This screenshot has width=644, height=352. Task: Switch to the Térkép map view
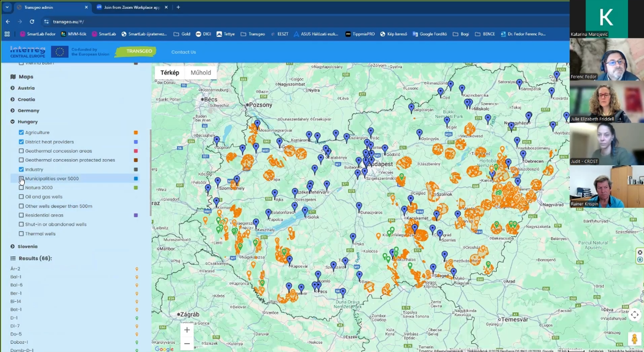click(170, 73)
